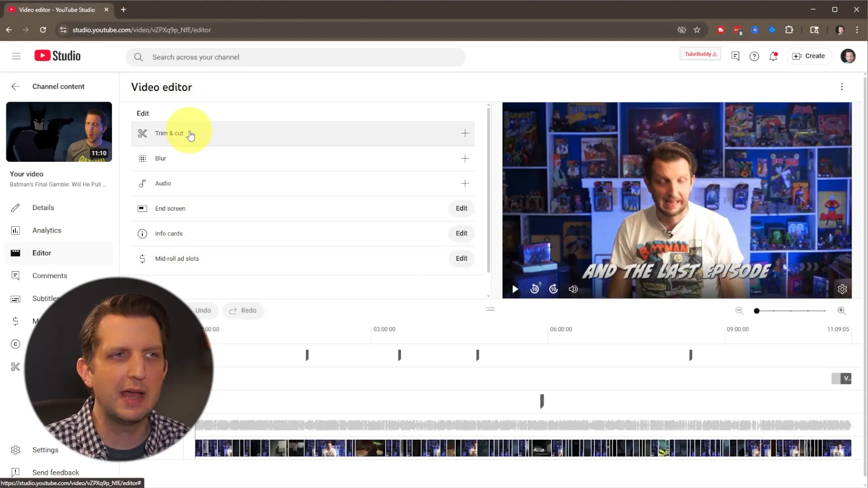The width and height of the screenshot is (868, 488).
Task: Click the YouTube Studio logo
Action: tap(57, 56)
